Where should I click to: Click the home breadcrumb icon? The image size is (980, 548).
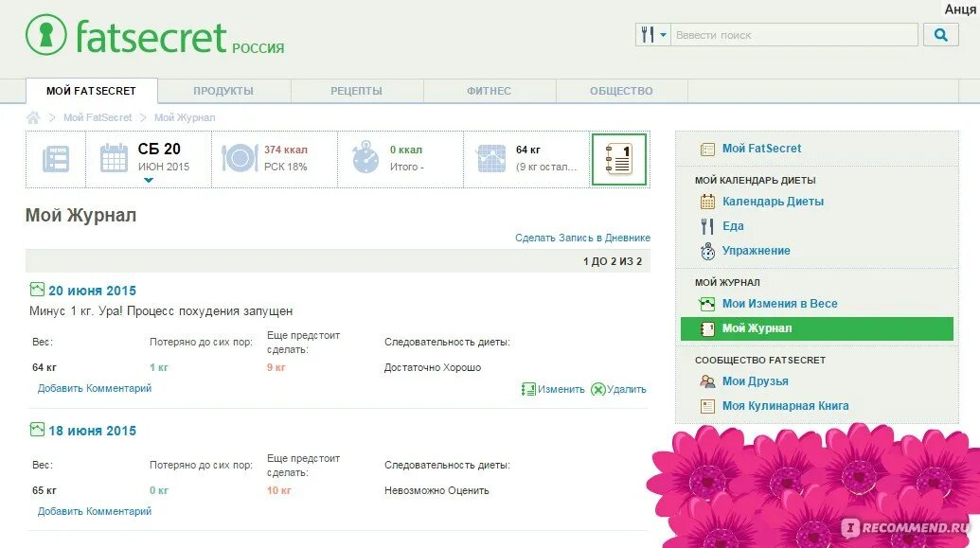[33, 117]
